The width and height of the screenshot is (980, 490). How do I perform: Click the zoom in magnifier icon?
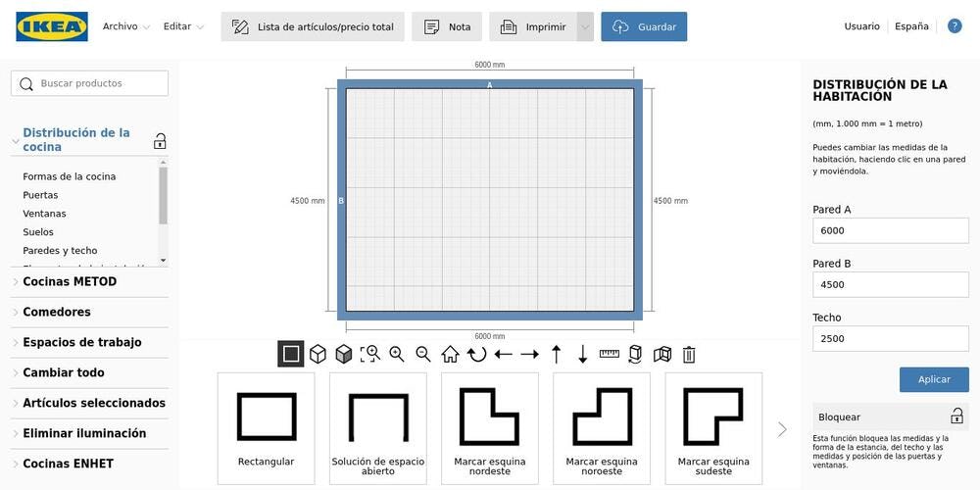[397, 354]
